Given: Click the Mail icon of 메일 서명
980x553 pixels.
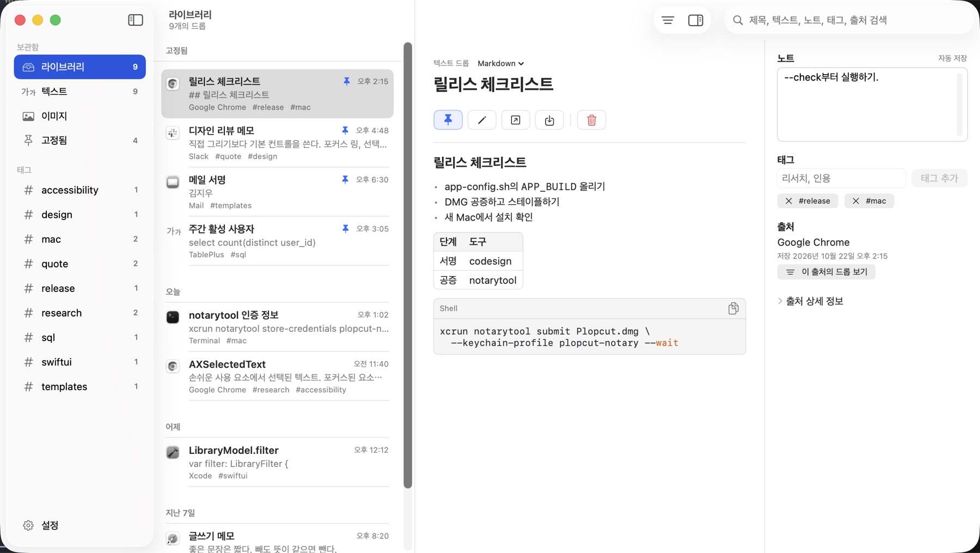Looking at the screenshot, I should pyautogui.click(x=173, y=182).
